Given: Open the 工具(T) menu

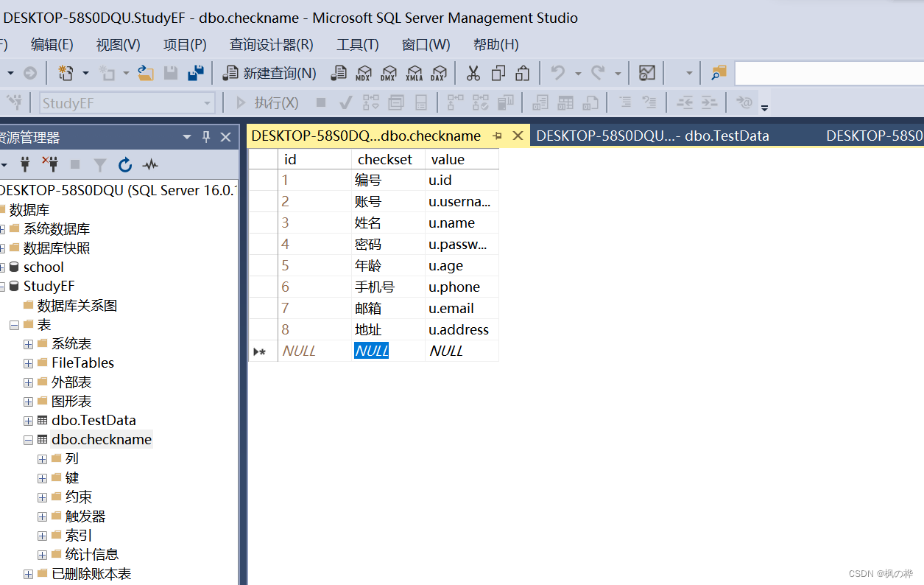Looking at the screenshot, I should tap(357, 45).
